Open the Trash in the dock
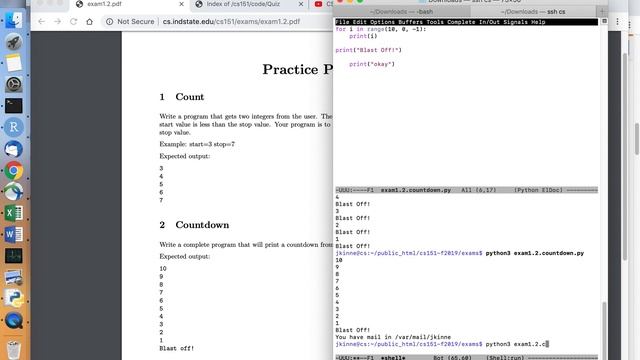Image resolution: width=640 pixels, height=360 pixels. point(13,349)
